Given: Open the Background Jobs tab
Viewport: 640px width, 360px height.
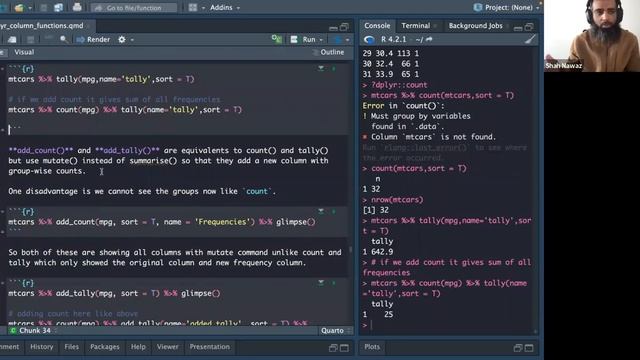Looking at the screenshot, I should click(476, 25).
